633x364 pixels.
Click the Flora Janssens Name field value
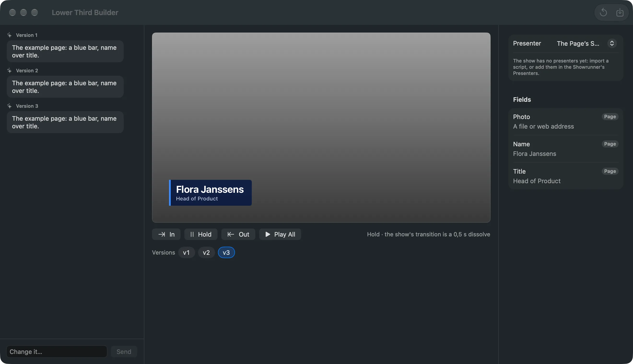(x=535, y=154)
